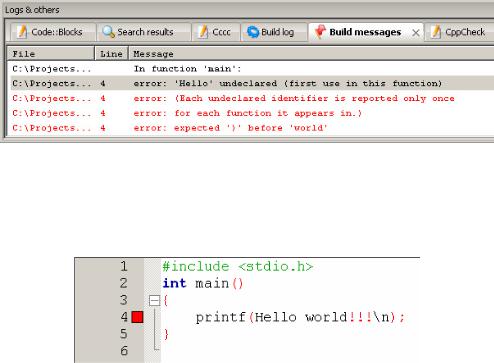Select the "expected ')' before 'world'" error row
This screenshot has width=494, height=363.
click(252, 128)
